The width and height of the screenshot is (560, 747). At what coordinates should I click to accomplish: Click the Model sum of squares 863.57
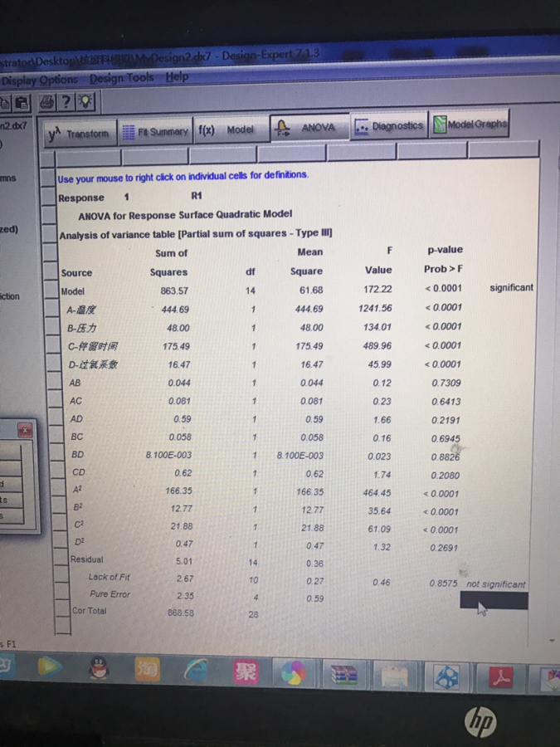(x=174, y=290)
